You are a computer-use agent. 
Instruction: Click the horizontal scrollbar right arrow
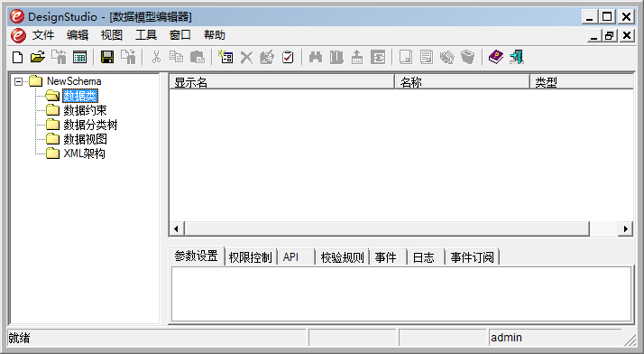coord(625,229)
